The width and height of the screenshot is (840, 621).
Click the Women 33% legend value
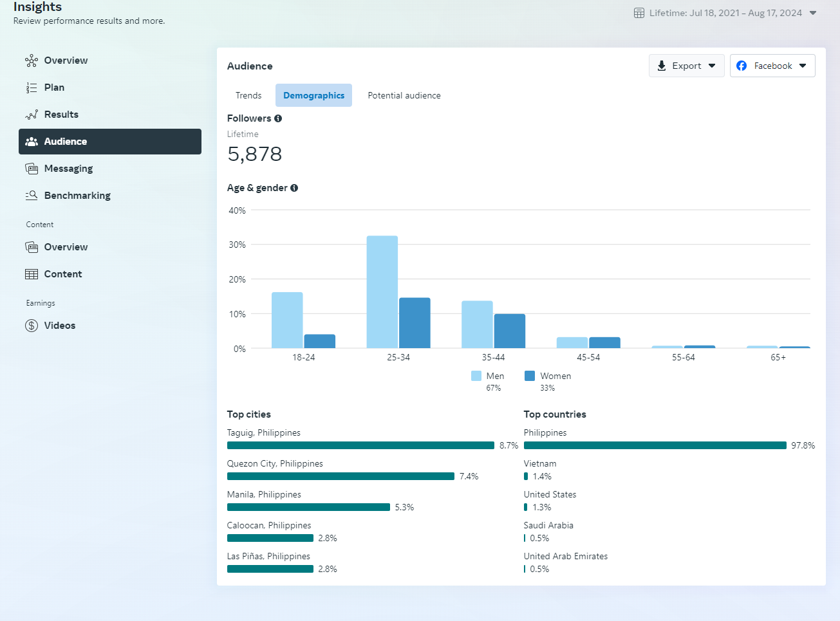[547, 388]
